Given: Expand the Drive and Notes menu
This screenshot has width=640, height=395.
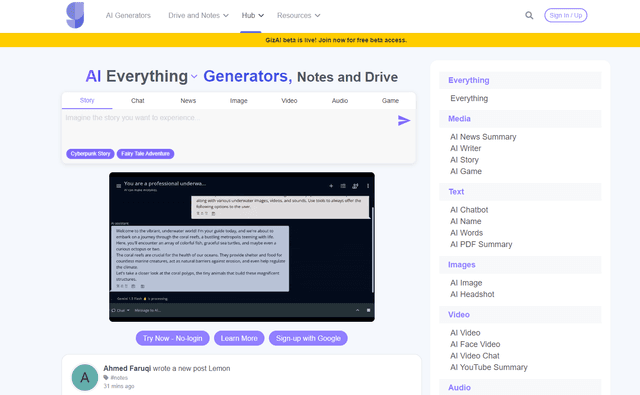Looking at the screenshot, I should click(198, 16).
